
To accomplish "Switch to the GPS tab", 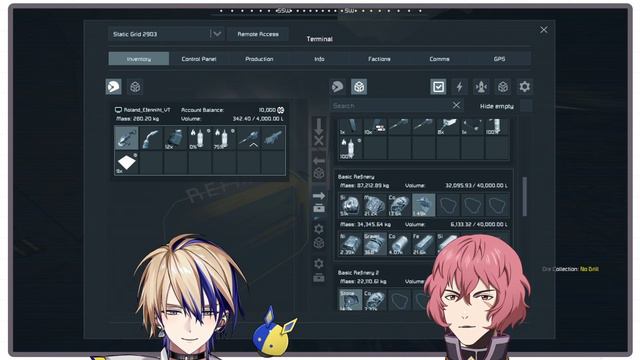I will coord(499,59).
